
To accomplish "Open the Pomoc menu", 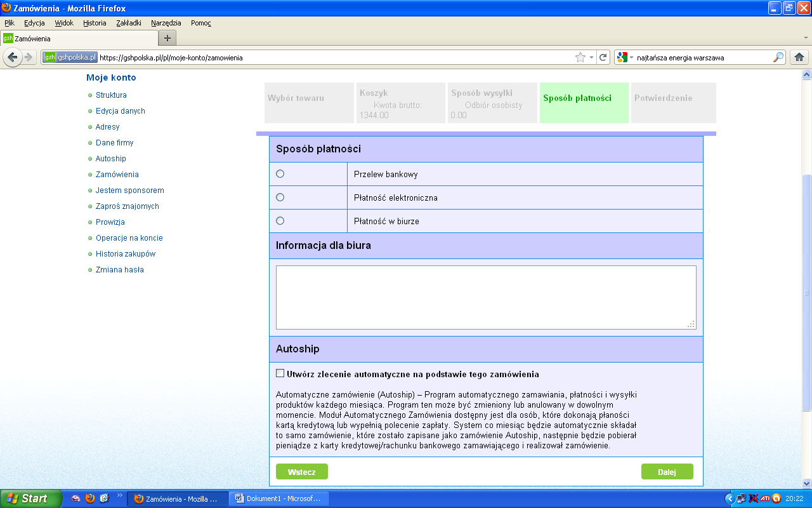I will (201, 23).
